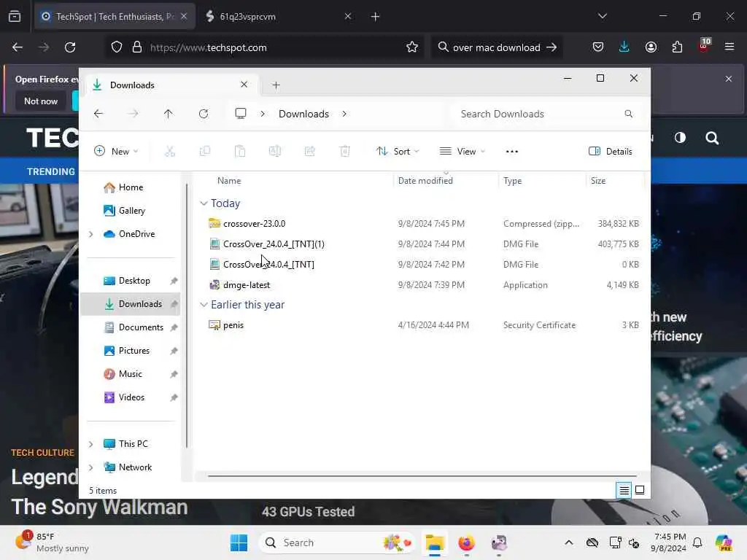The image size is (747, 560).
Task: Click the TRENDING label on TechSpot
Action: (51, 171)
